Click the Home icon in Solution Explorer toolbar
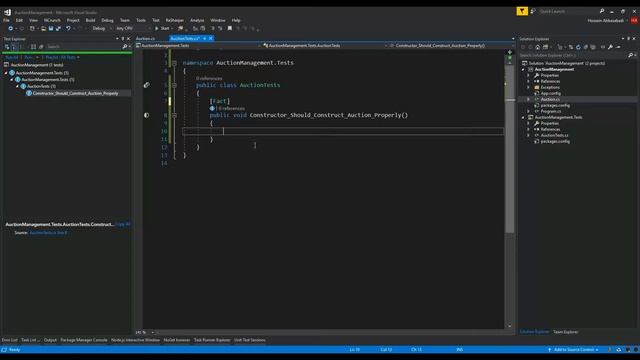 pyautogui.click(x=538, y=47)
